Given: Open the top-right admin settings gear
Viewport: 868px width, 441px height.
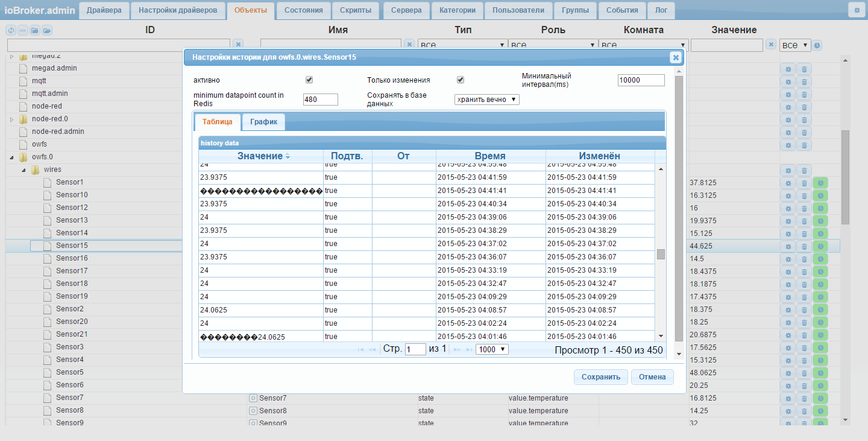Looking at the screenshot, I should (857, 10).
